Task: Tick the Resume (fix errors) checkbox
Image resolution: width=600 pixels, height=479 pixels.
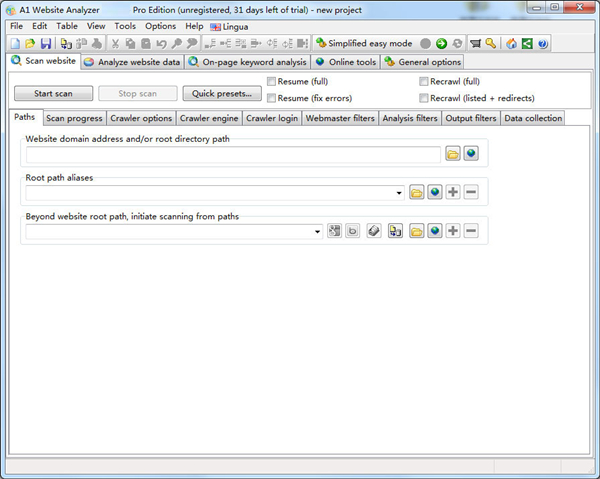Action: tap(272, 98)
